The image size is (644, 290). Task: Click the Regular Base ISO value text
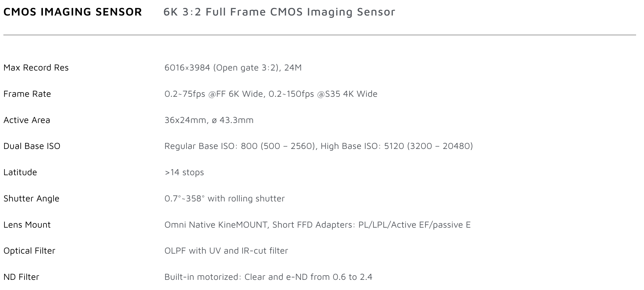[x=318, y=146]
